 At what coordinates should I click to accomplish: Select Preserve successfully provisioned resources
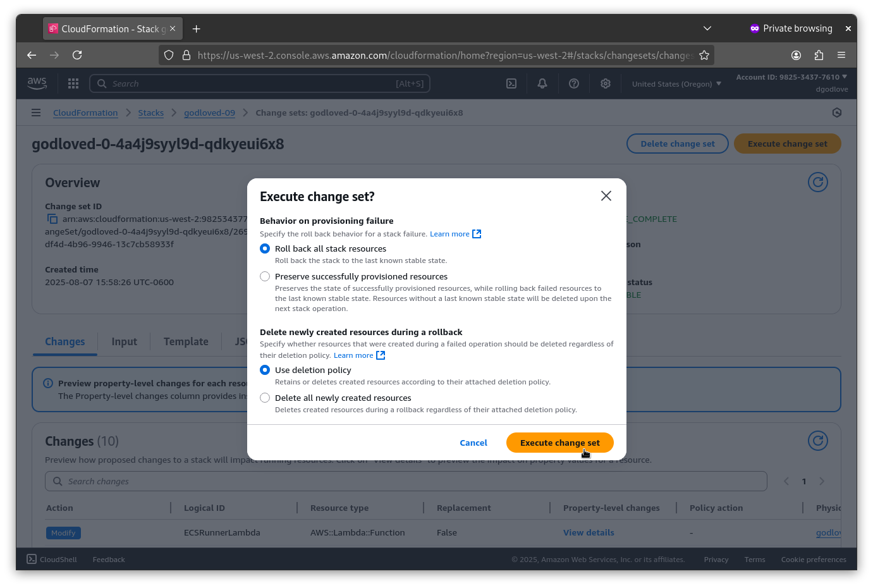(x=265, y=276)
